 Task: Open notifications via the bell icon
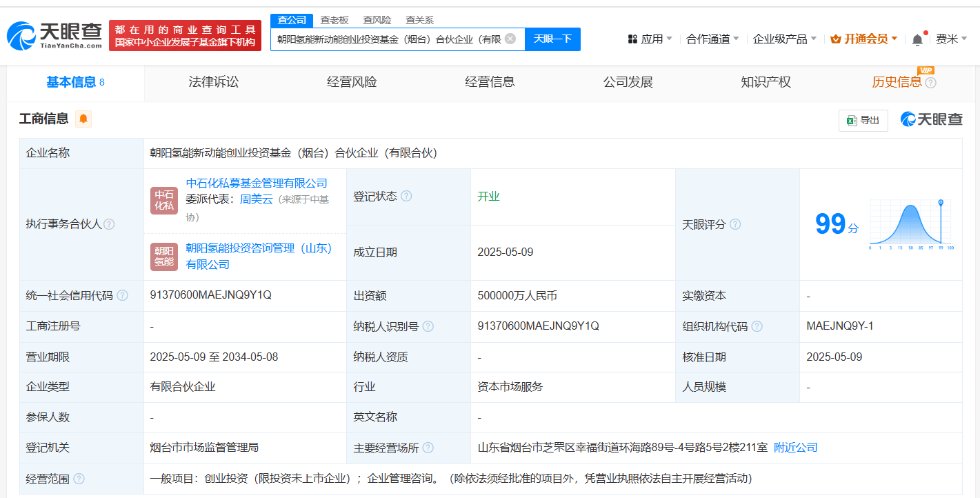click(x=917, y=39)
